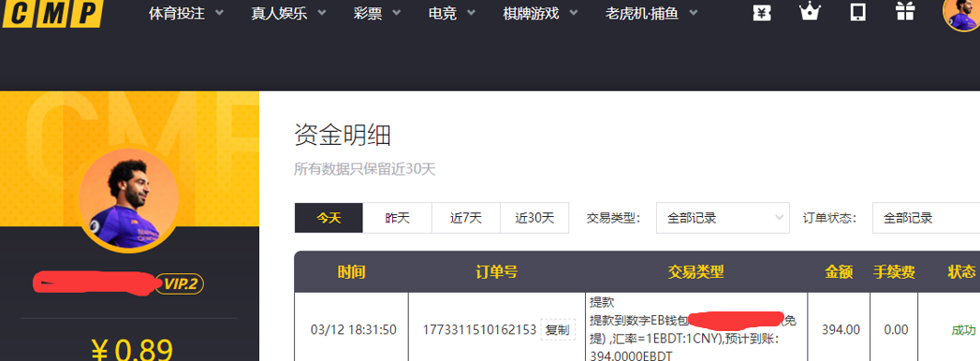The height and width of the screenshot is (361, 980).
Task: Click the 手续费 column header
Action: pyautogui.click(x=894, y=272)
